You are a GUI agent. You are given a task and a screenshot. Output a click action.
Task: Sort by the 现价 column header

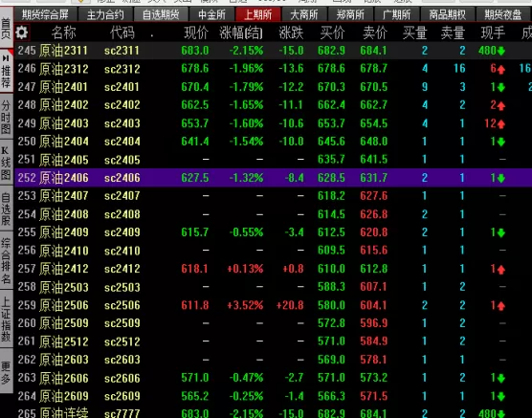[x=196, y=33]
